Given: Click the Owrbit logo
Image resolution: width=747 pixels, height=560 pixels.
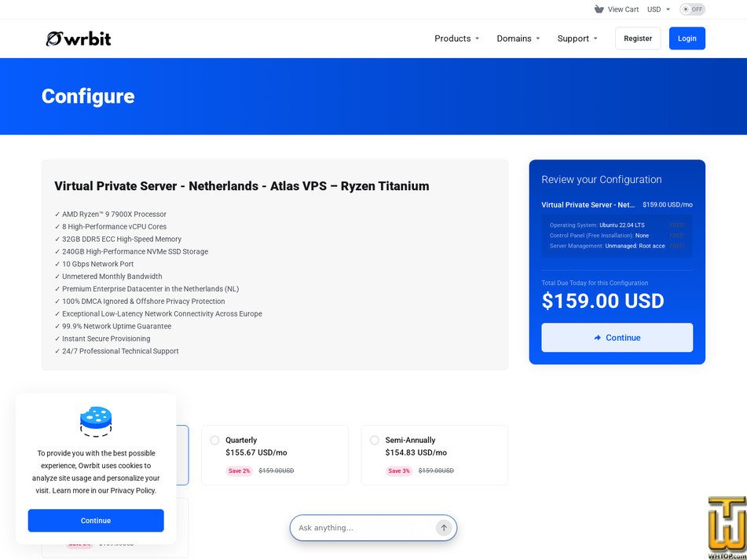Looking at the screenshot, I should (x=79, y=38).
